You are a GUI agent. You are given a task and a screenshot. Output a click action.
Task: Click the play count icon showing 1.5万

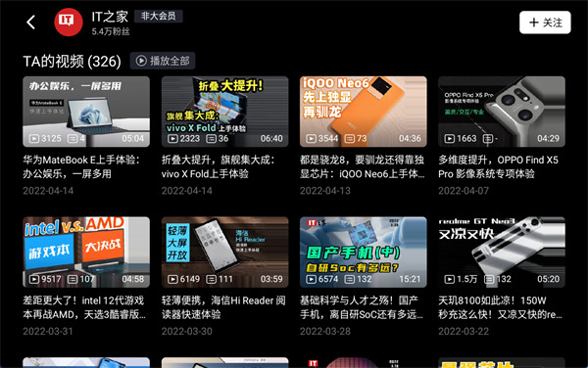pos(450,279)
